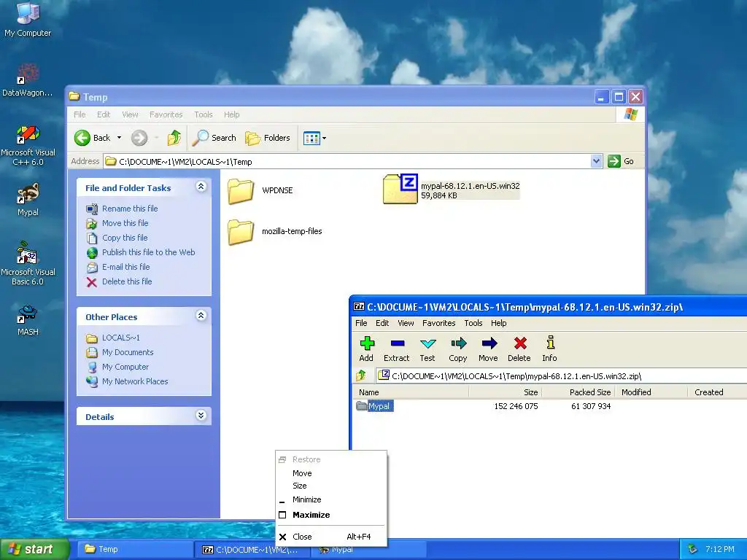Click the Add button in 7-Zip toolbar
This screenshot has width=747, height=560.
coord(366,349)
